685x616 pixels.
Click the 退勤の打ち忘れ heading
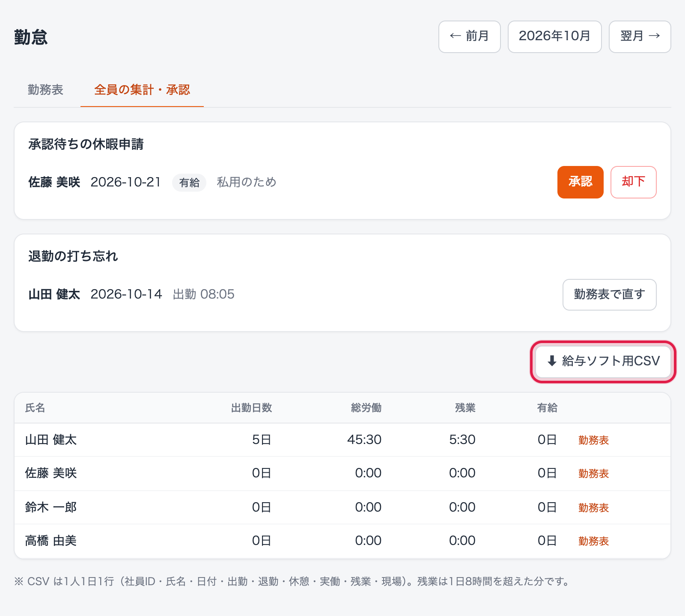click(x=73, y=257)
